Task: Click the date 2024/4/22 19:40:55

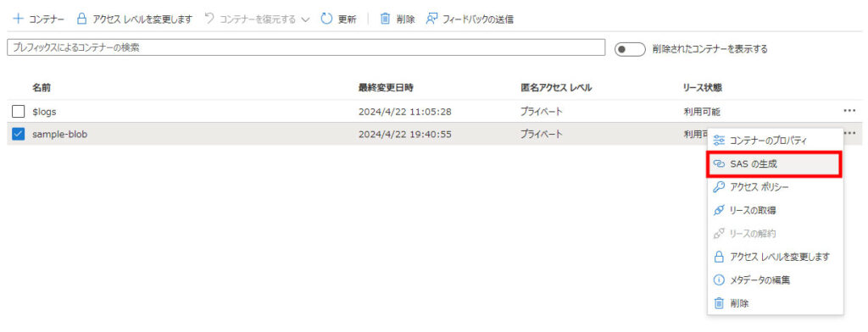Action: click(405, 134)
